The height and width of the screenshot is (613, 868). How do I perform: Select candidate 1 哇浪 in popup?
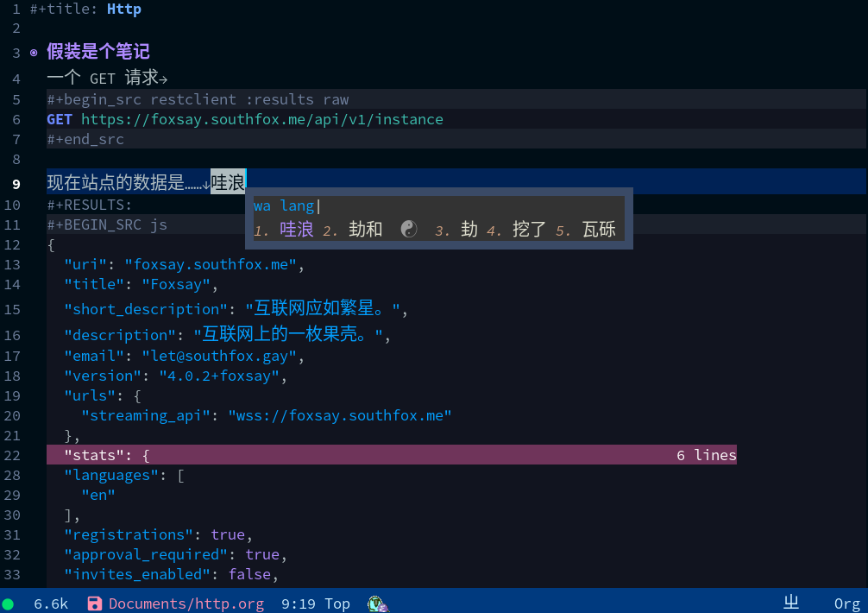coord(296,230)
